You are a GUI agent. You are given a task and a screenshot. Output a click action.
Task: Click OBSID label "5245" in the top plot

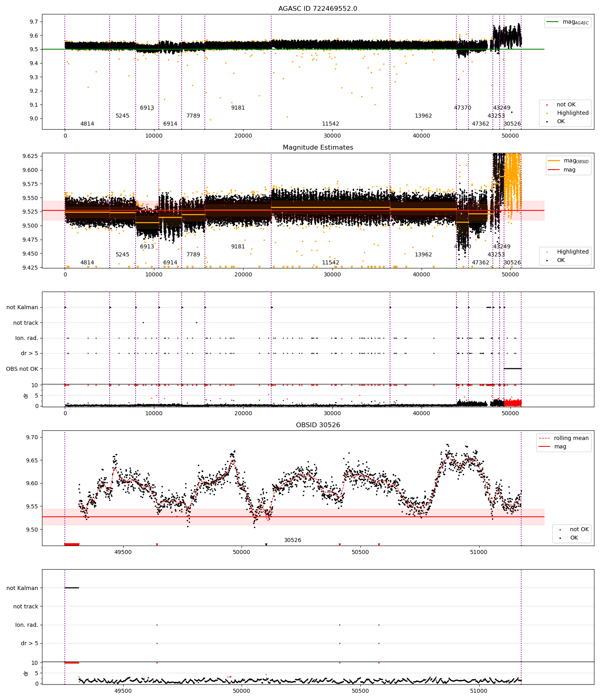tap(122, 116)
